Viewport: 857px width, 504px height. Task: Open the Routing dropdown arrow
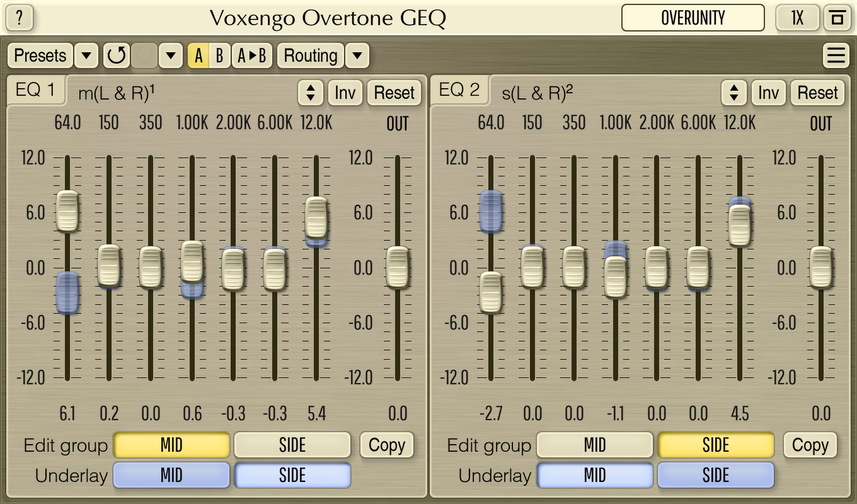coord(358,56)
